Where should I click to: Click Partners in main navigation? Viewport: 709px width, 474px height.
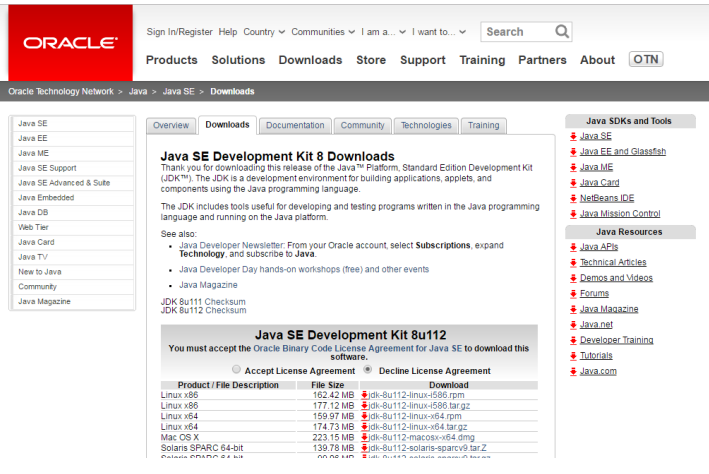click(x=542, y=60)
